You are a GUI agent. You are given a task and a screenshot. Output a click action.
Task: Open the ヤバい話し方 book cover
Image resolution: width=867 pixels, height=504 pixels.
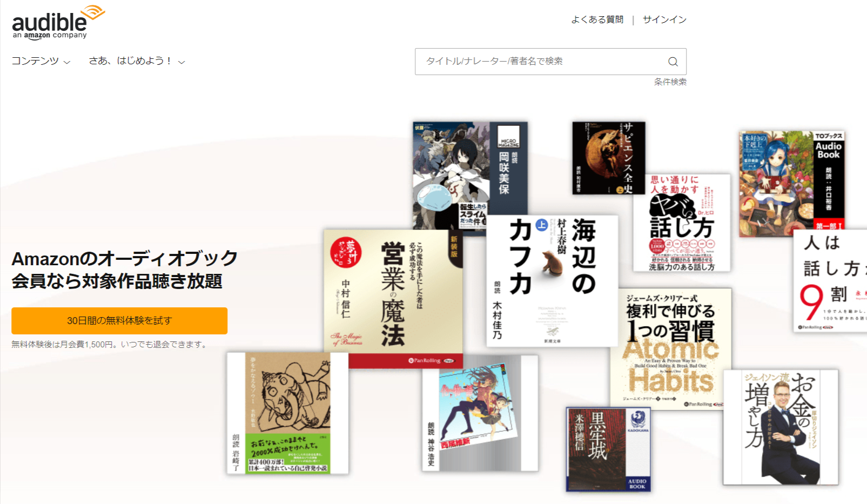[x=682, y=223]
